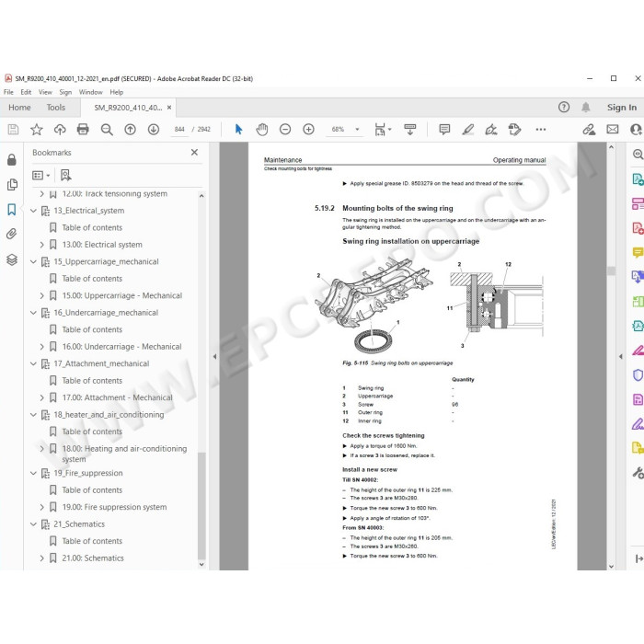Click Sign In button
Viewport: 644px width, 644px height.
(x=622, y=108)
